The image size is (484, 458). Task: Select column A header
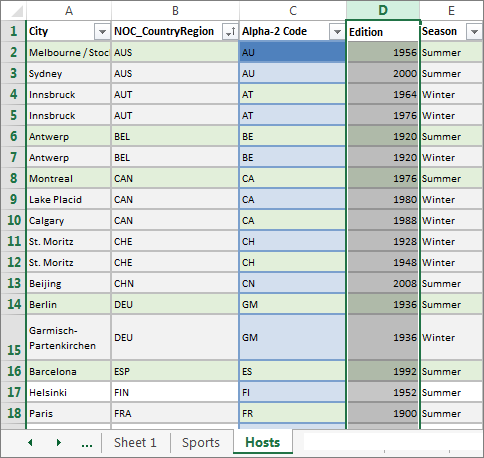[69, 11]
